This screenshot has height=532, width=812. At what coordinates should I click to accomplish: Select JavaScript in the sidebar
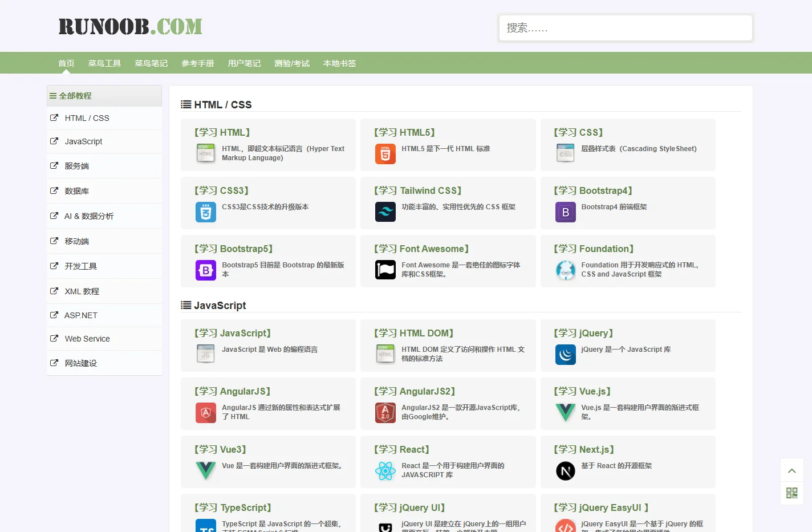104,141
